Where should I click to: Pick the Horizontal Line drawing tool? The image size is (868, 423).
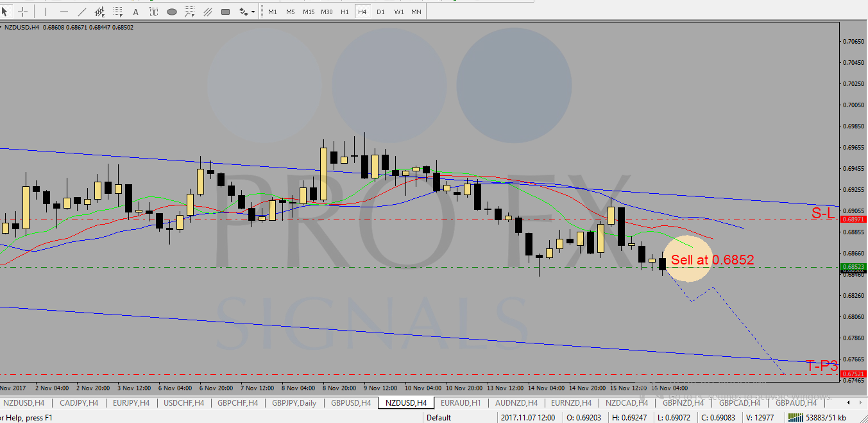64,12
